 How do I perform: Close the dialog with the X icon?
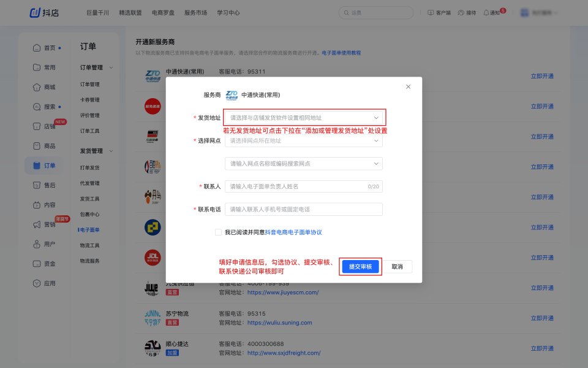point(409,87)
